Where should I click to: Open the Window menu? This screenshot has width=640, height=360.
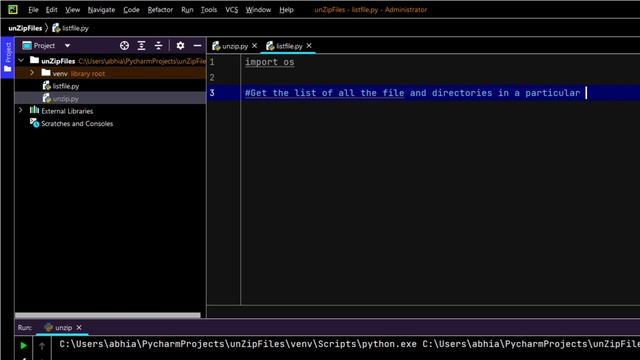pos(258,10)
